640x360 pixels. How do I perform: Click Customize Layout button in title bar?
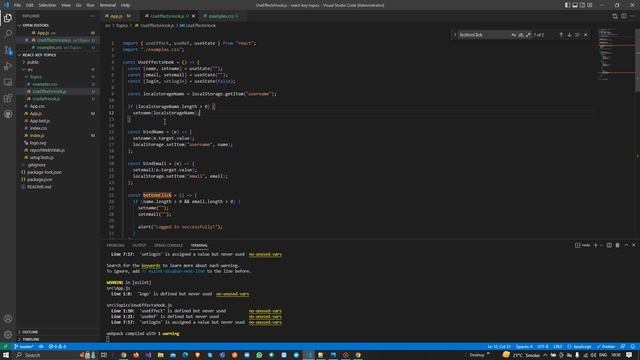point(590,5)
